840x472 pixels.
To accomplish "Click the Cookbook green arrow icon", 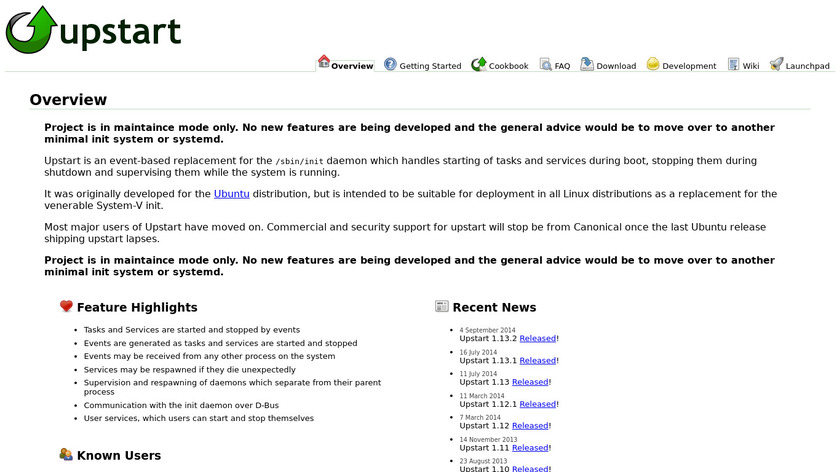I will 479,64.
